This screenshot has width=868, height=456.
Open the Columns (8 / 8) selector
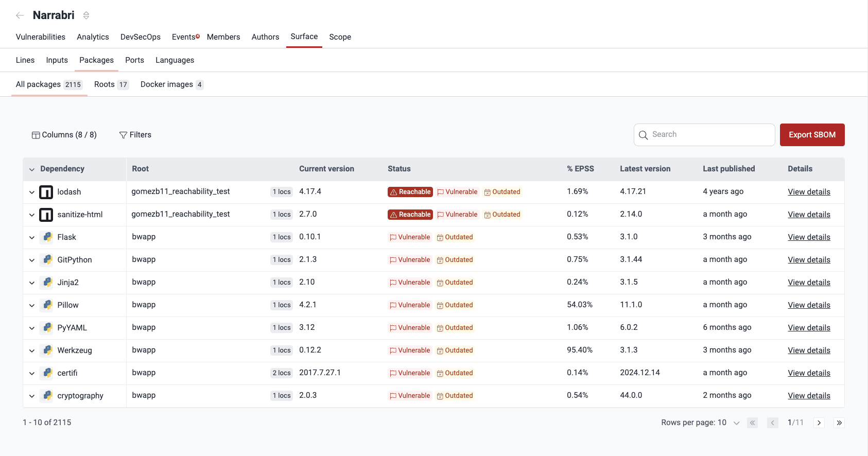(x=64, y=135)
